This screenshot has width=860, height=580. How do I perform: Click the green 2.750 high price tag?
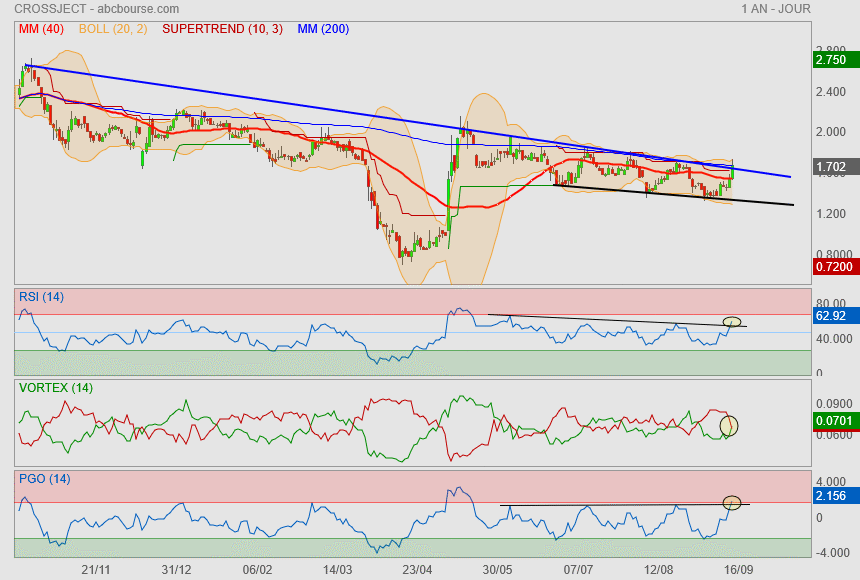pos(832,60)
